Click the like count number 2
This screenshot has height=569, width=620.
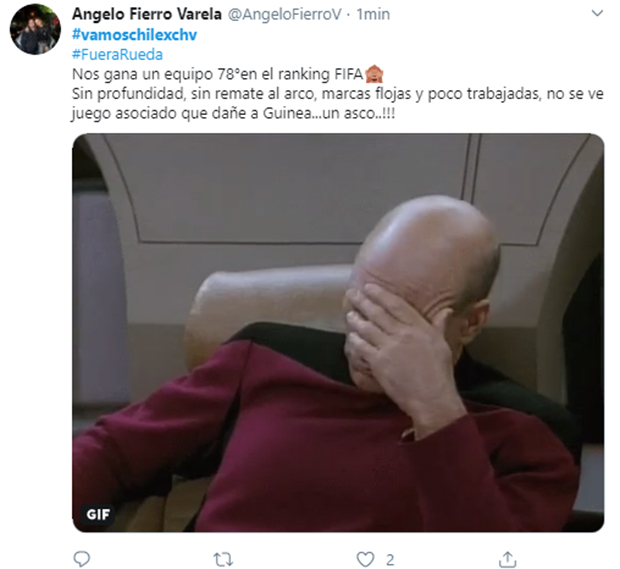(x=390, y=560)
